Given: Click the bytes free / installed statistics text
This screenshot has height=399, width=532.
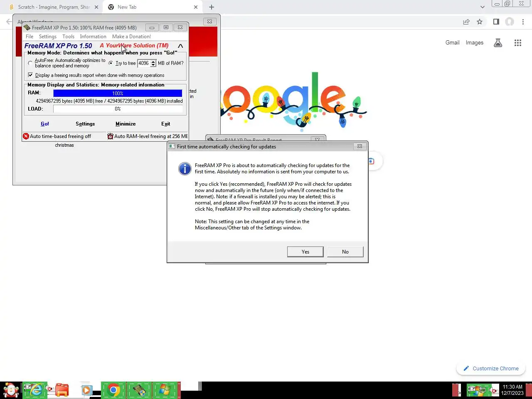Looking at the screenshot, I should click(109, 101).
